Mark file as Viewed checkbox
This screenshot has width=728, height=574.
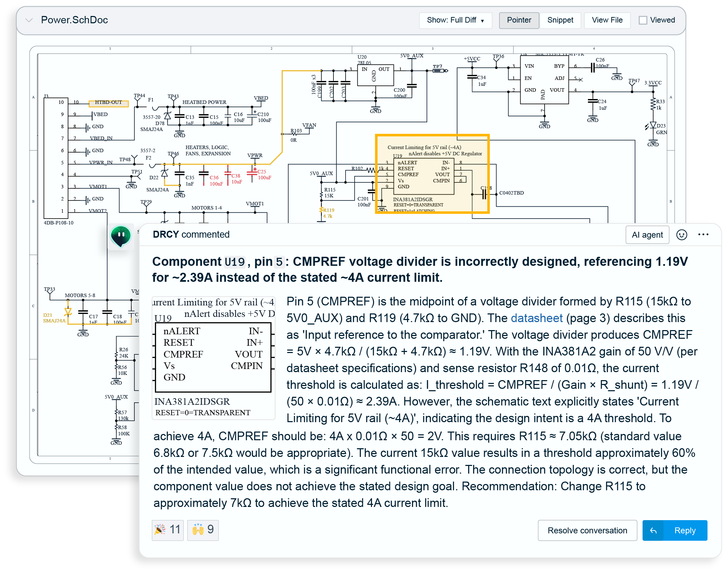[x=643, y=20]
